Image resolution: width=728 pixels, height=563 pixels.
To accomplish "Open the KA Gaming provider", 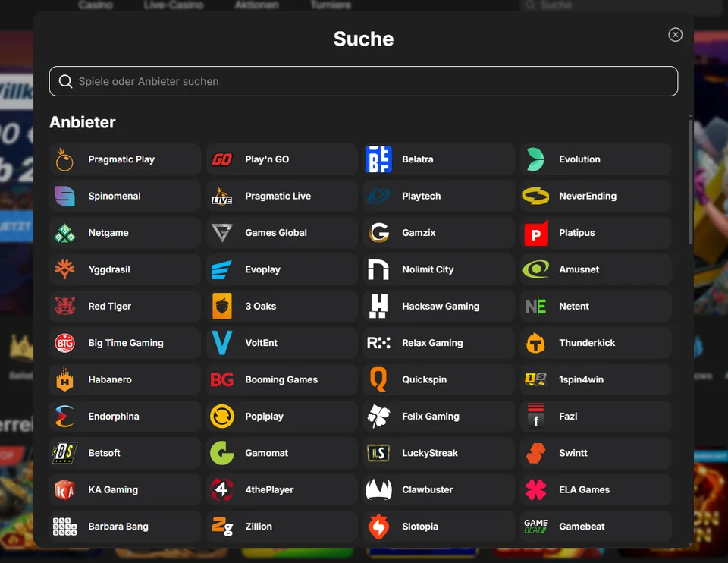I will click(x=125, y=489).
